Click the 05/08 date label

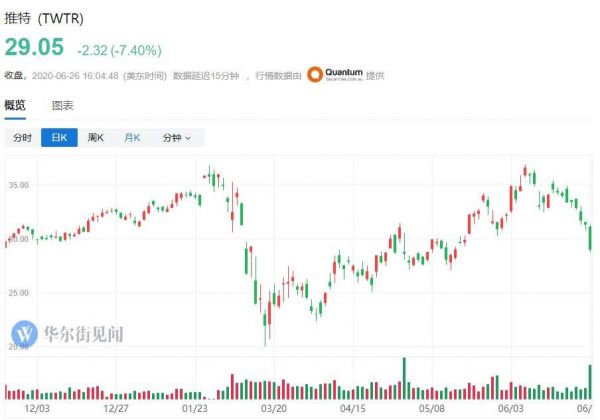pos(431,408)
